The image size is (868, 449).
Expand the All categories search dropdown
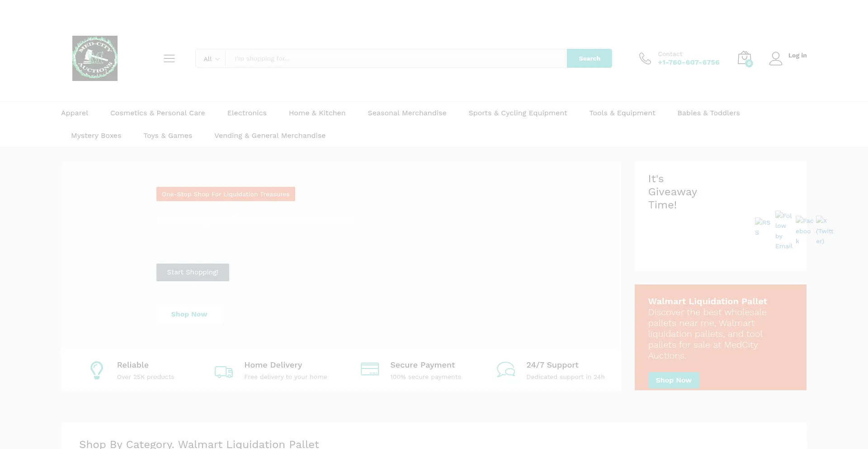point(211,59)
